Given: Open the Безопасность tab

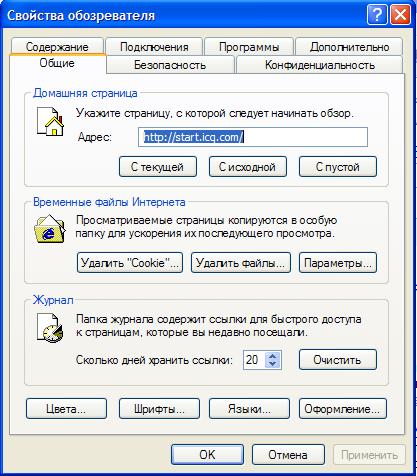Looking at the screenshot, I should 170,65.
